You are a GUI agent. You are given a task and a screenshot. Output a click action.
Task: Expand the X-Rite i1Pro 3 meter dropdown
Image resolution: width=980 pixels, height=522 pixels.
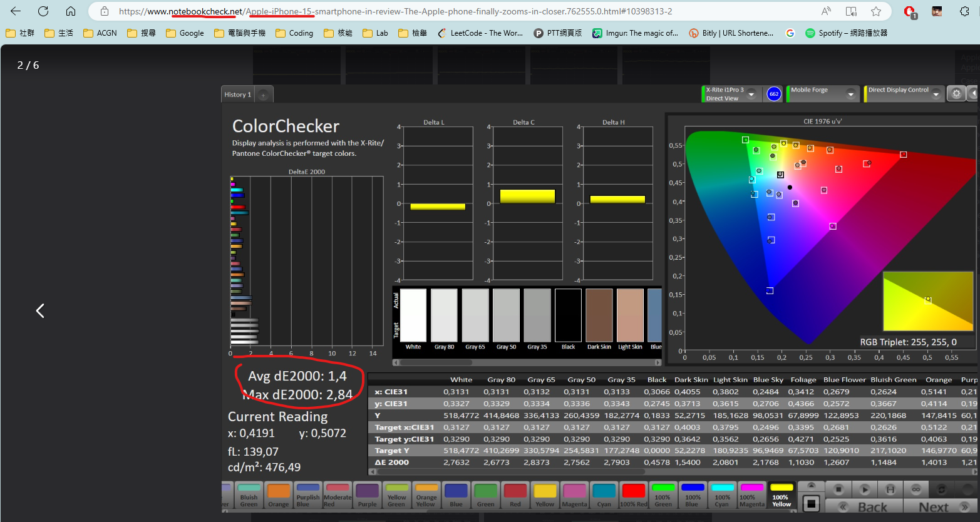pos(751,94)
